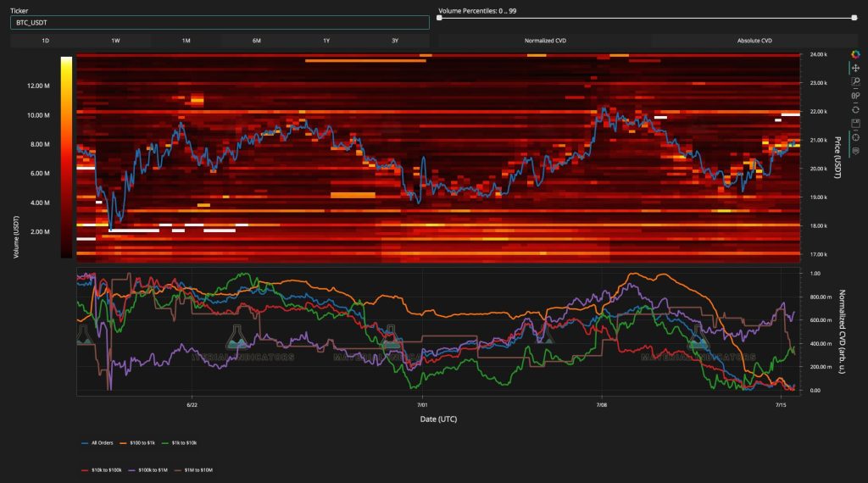Toggle the Hover tooltip tool
The height and width of the screenshot is (483, 868).
pos(855,150)
